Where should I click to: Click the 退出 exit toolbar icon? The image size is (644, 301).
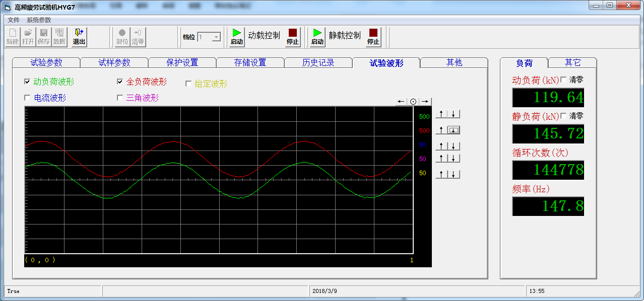click(79, 37)
